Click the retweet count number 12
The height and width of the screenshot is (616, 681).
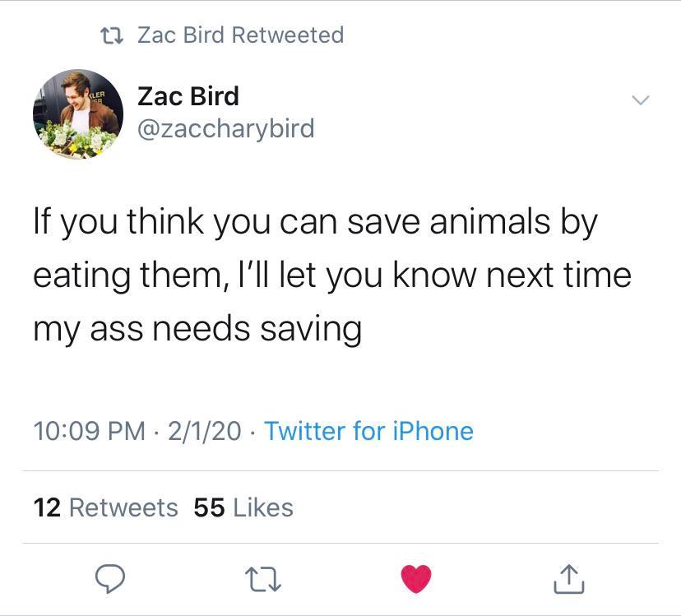(x=48, y=507)
